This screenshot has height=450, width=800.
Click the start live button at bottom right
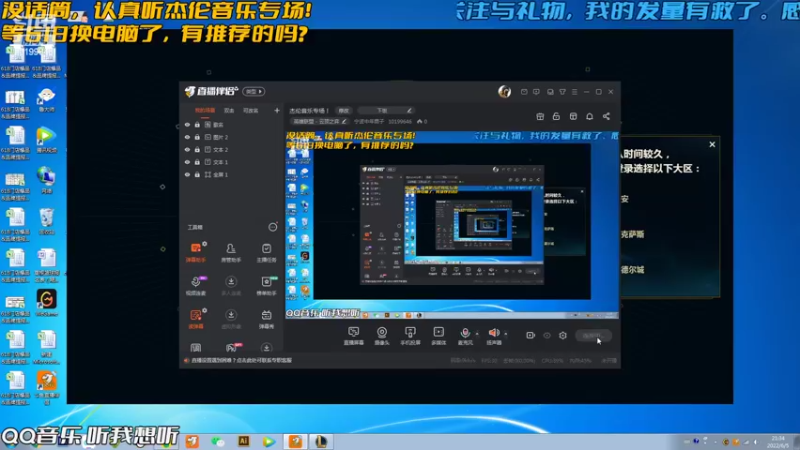593,336
